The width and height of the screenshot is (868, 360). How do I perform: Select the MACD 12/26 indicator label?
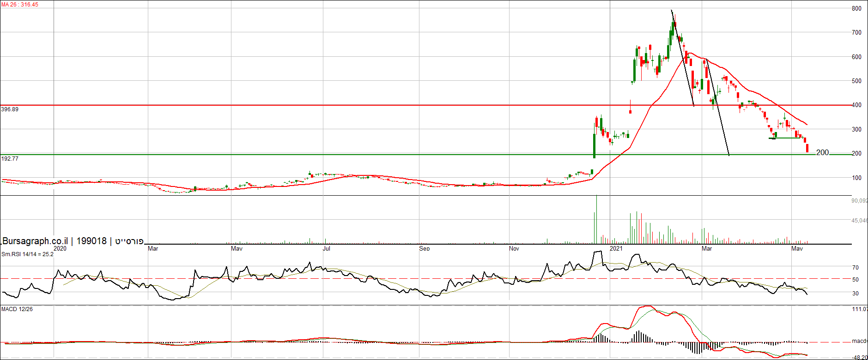[x=17, y=309]
